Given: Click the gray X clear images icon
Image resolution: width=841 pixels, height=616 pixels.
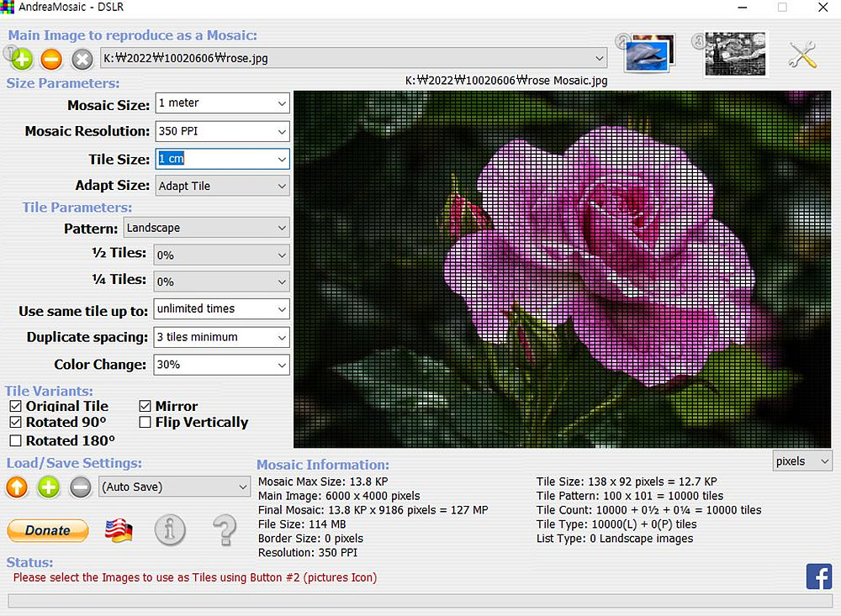Looking at the screenshot, I should click(82, 59).
